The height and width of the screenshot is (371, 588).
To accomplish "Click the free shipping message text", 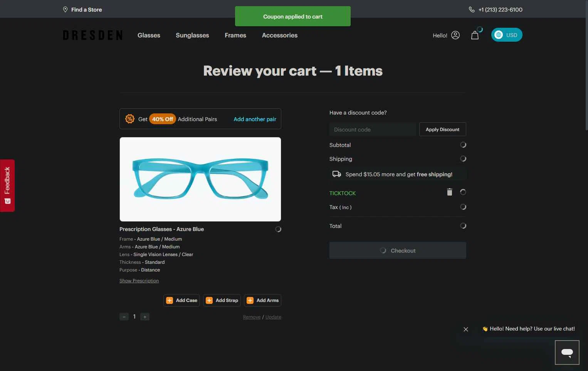I will pos(399,174).
